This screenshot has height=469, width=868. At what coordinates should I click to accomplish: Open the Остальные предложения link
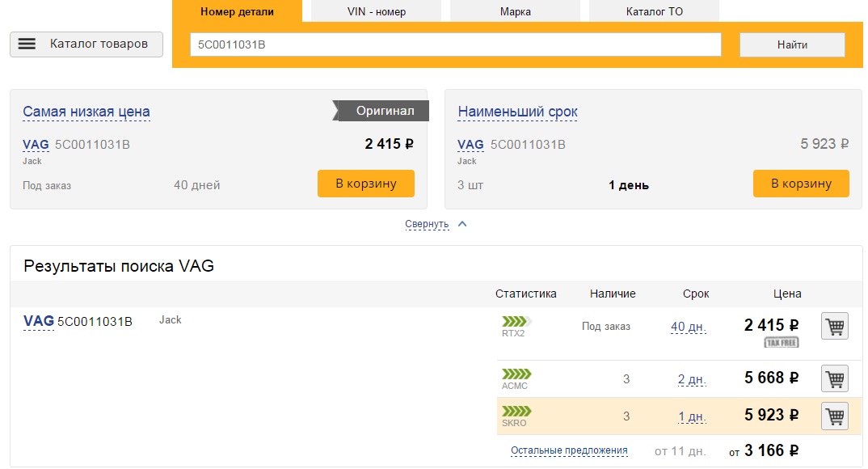coord(569,450)
